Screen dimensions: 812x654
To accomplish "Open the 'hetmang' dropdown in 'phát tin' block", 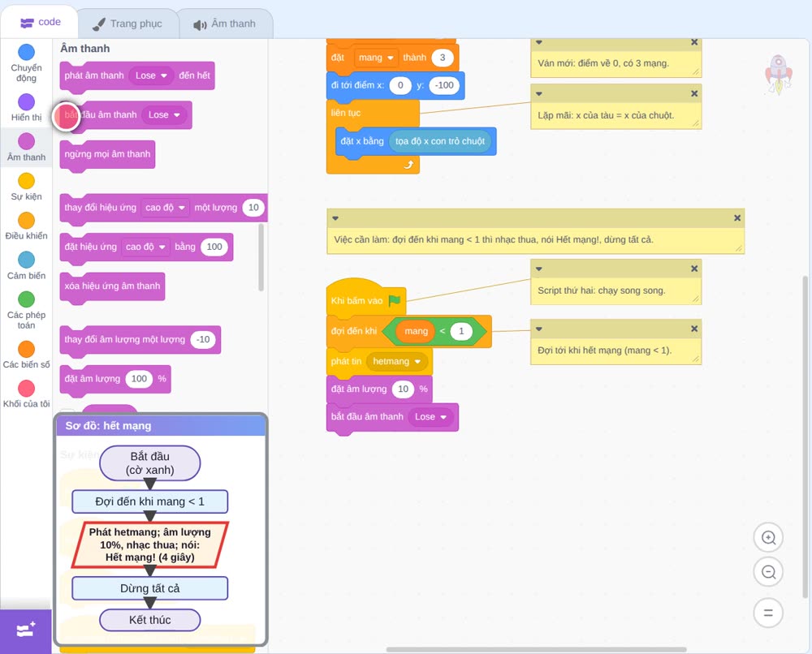I will coord(397,361).
